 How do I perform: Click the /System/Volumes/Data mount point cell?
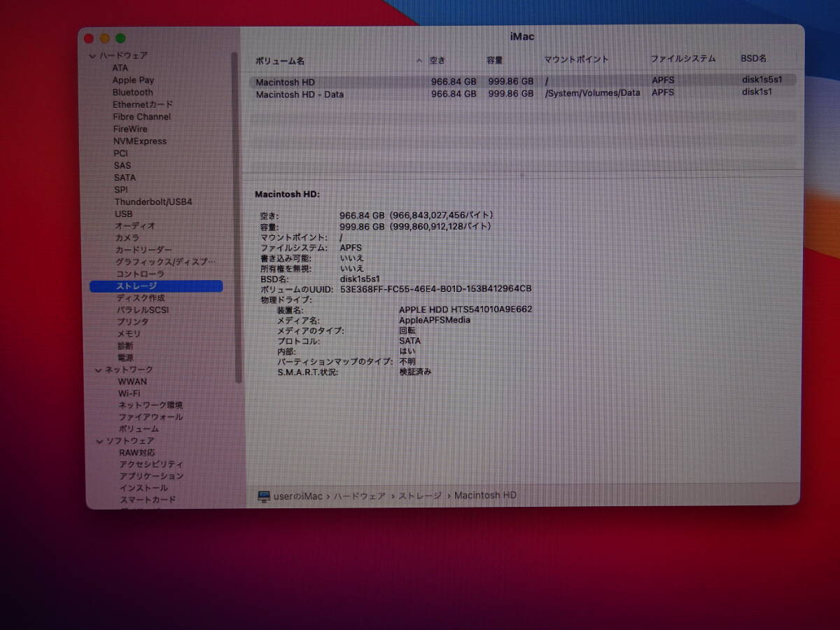pos(592,93)
